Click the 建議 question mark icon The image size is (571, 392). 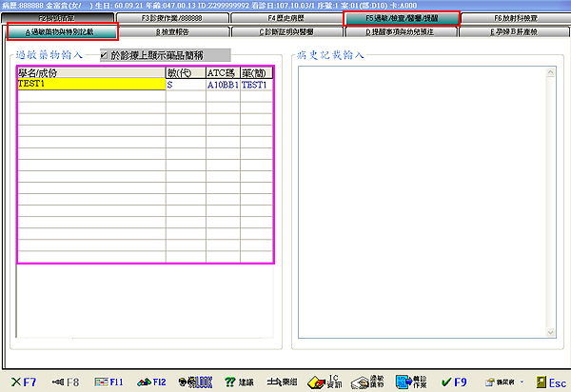(240, 382)
